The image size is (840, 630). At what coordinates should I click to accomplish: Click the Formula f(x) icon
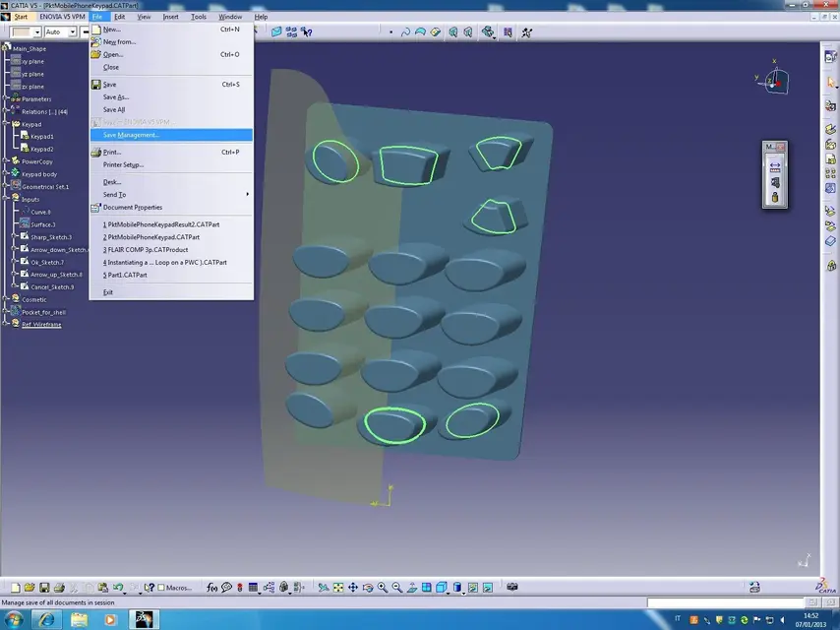pyautogui.click(x=211, y=588)
